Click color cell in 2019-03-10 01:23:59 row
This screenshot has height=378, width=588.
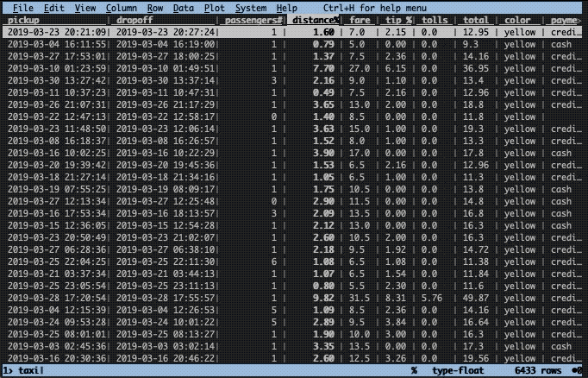point(520,69)
